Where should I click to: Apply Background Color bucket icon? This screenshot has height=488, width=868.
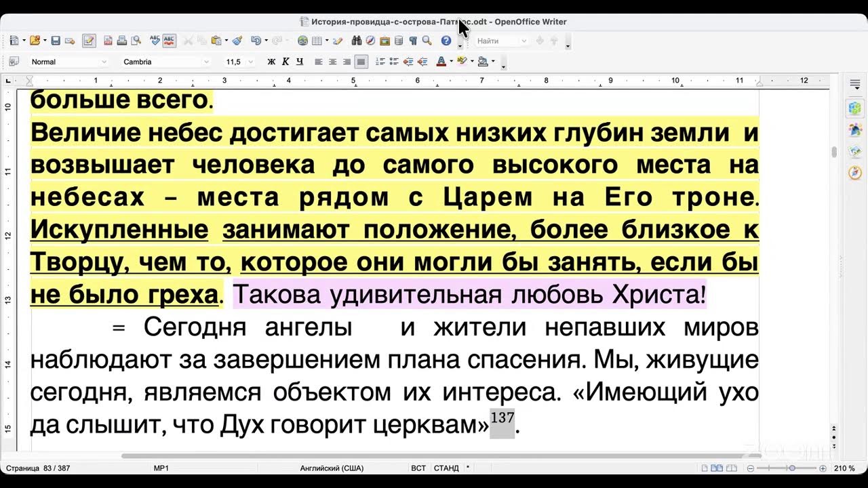483,62
